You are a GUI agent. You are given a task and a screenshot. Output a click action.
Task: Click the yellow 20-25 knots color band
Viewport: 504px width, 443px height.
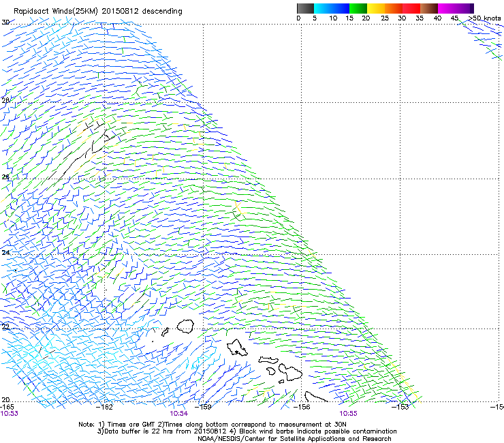point(376,8)
